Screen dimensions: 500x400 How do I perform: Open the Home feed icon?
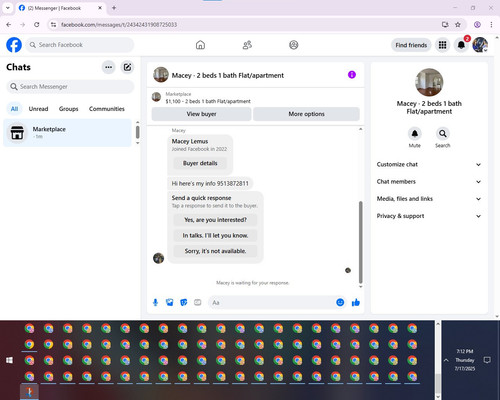[200, 45]
